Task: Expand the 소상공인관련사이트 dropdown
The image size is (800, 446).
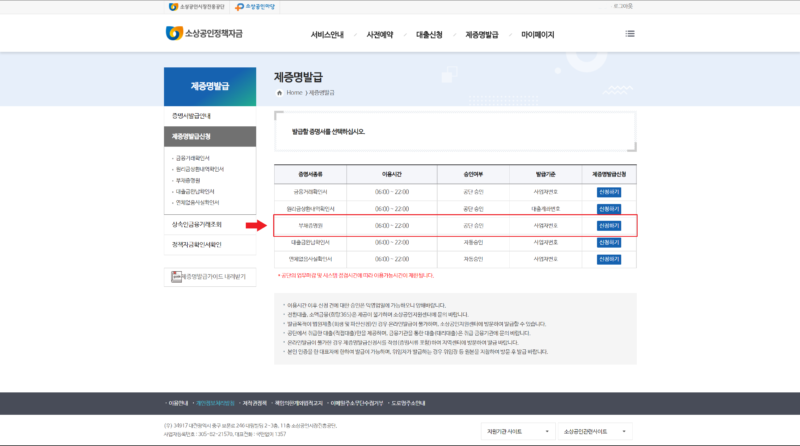Action: (595, 432)
